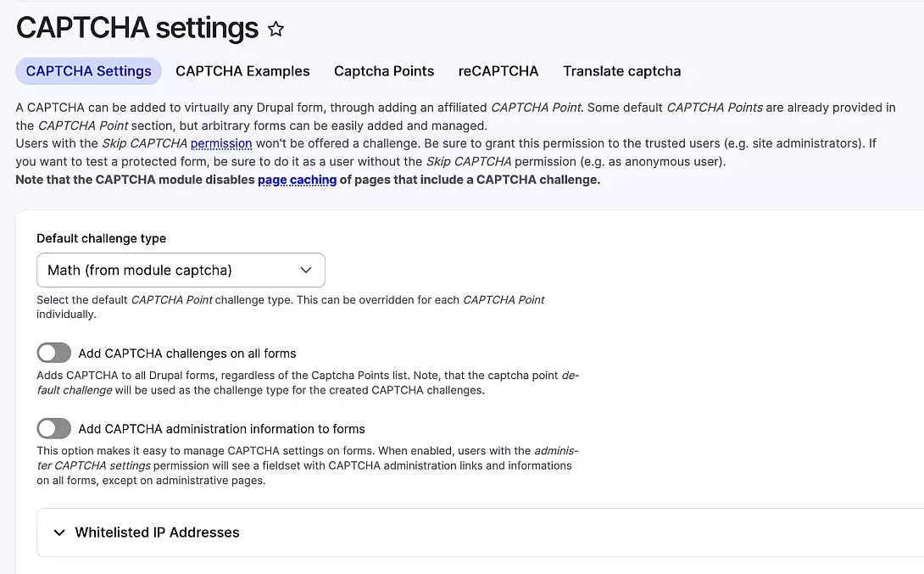Screen dimensions: 924x574
Task: Follow the Skip CAPTCHA "permission" link
Action: coord(221,144)
